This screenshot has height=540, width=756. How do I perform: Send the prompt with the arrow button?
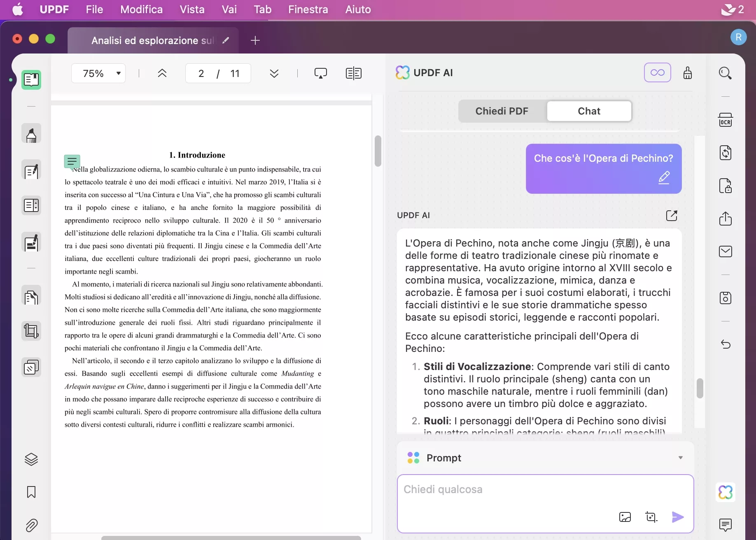pos(678,517)
